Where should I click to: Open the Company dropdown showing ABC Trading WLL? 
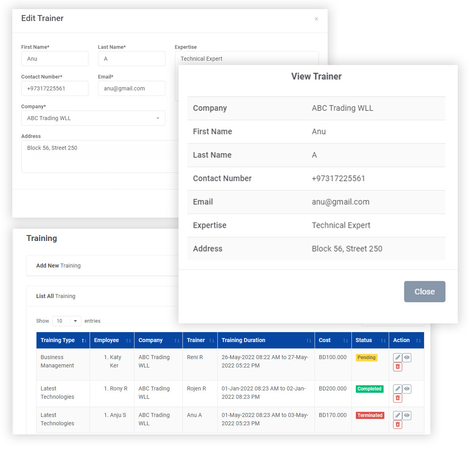(x=93, y=118)
